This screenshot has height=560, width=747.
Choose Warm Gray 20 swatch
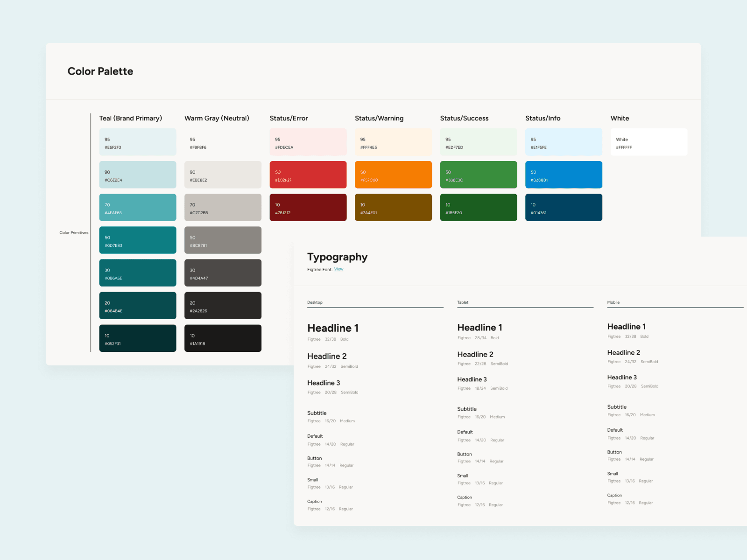(223, 305)
